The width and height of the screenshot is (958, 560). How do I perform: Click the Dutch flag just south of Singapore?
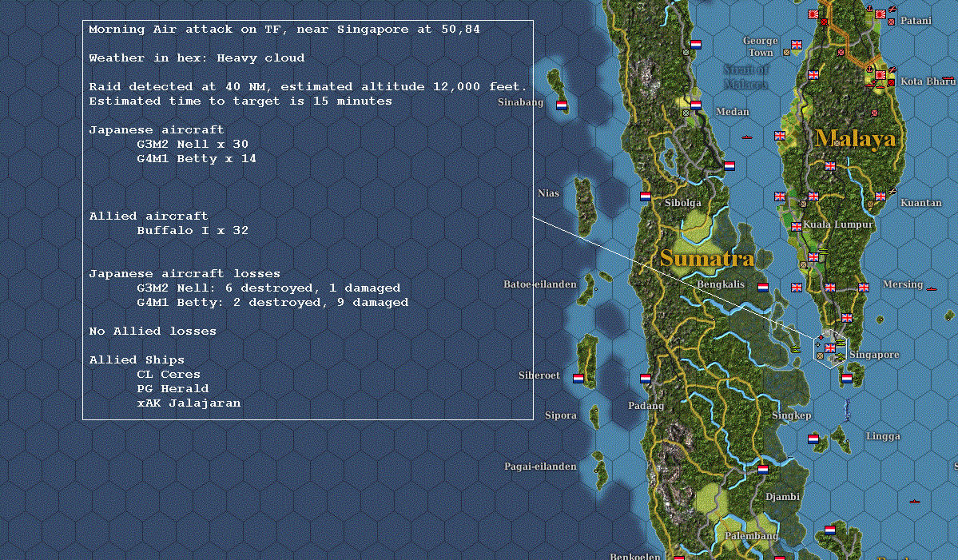847,379
